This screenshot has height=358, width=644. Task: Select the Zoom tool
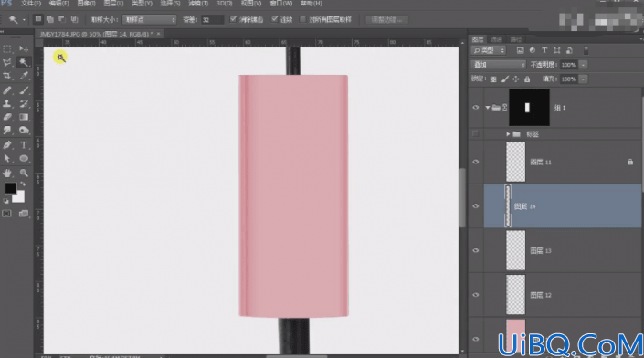tap(24, 173)
